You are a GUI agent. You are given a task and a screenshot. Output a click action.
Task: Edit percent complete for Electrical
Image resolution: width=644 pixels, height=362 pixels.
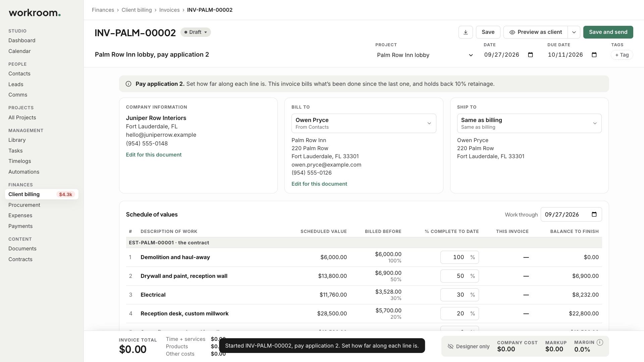point(460,295)
